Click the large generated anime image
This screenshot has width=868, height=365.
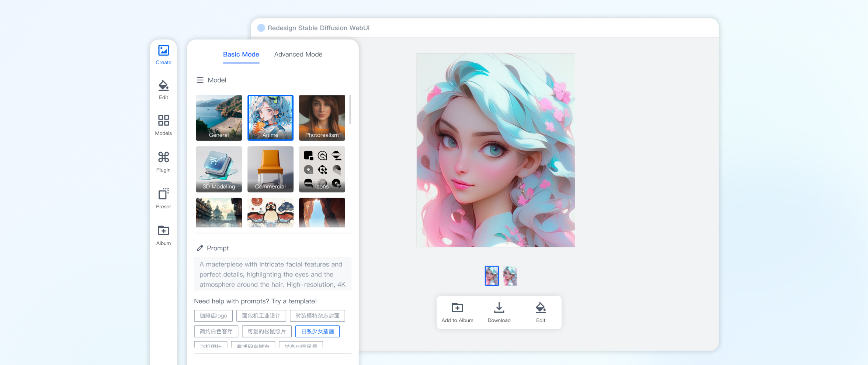coord(496,150)
